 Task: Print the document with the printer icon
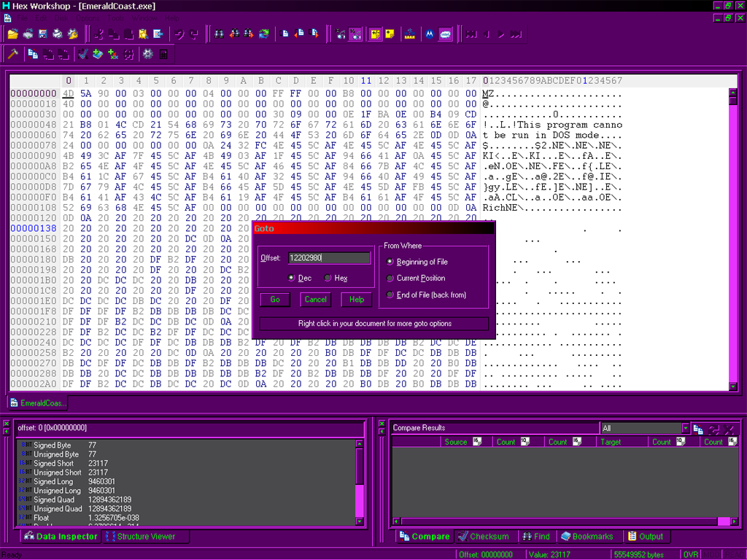click(58, 34)
